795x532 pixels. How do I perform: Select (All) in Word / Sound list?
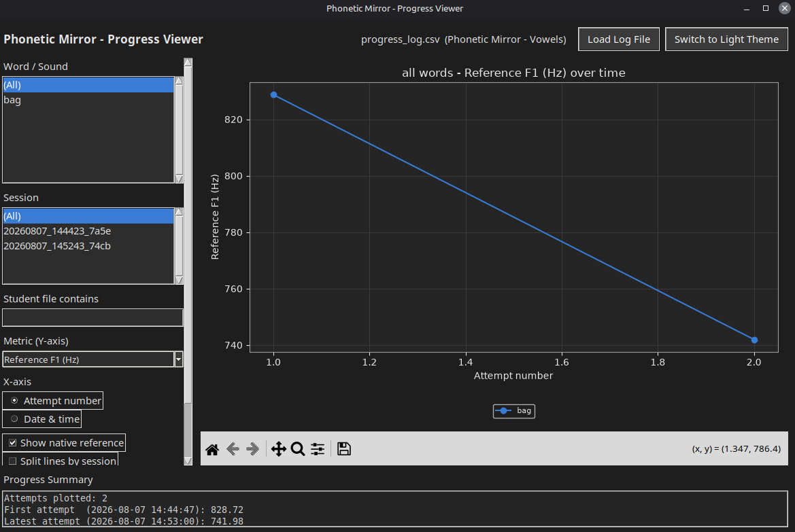(x=88, y=85)
